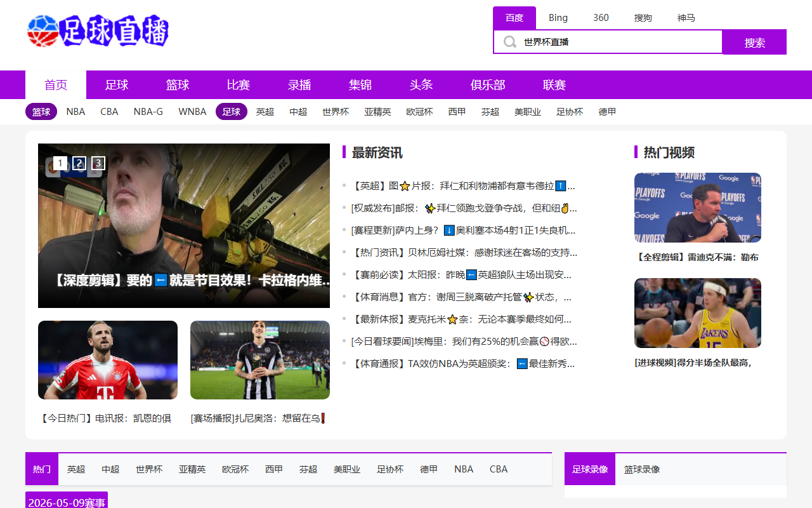Play the Lakers player highlight video thumbnail
The height and width of the screenshot is (508, 812).
click(x=698, y=313)
